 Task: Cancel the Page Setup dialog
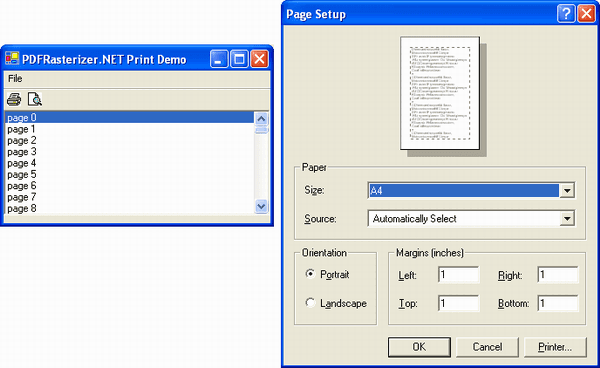coord(487,347)
